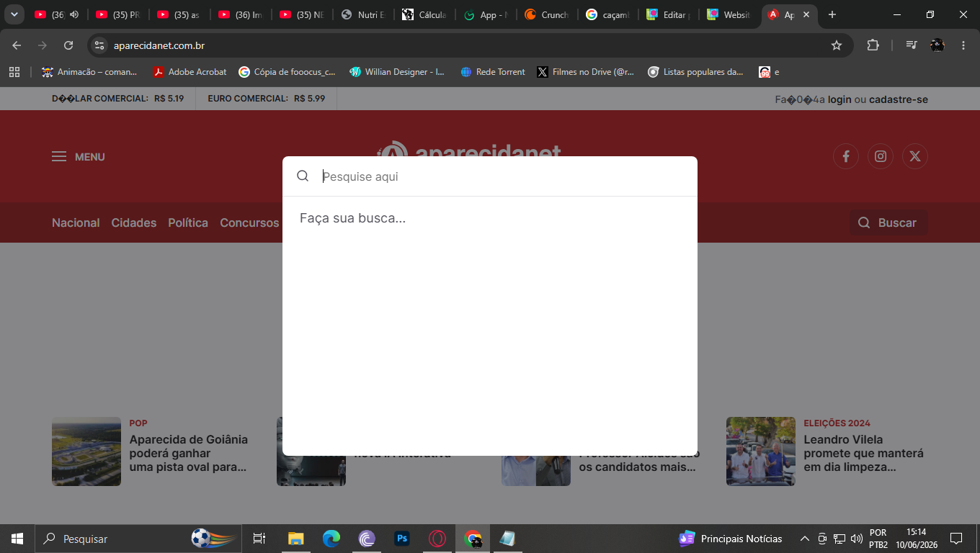Open a new browser tab
Image resolution: width=980 pixels, height=553 pixels.
click(x=832, y=14)
